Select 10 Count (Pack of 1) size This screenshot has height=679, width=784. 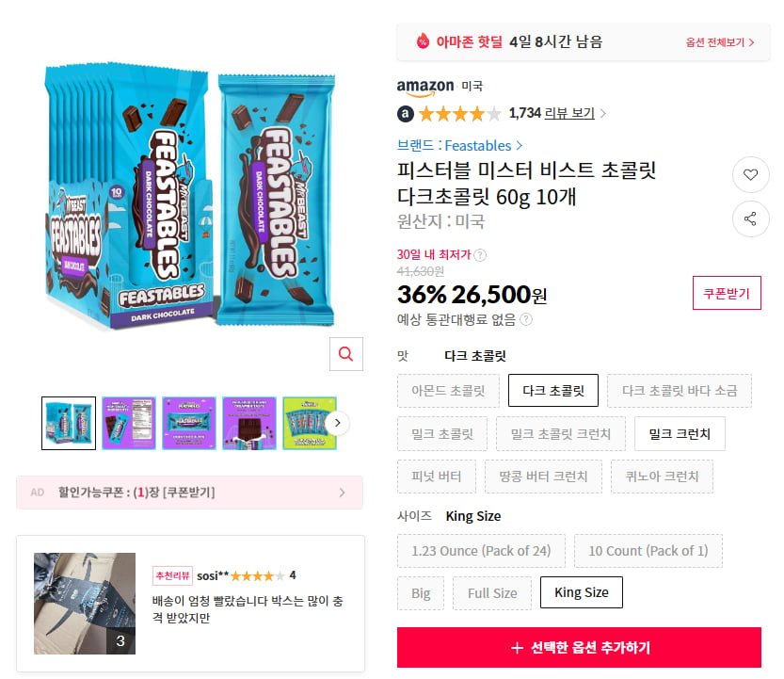(648, 551)
